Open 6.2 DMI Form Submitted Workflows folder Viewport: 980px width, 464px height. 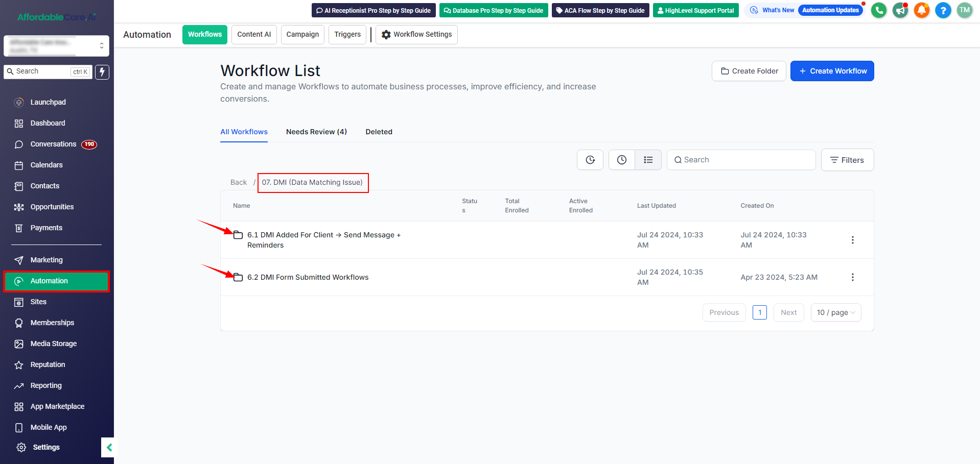[308, 277]
